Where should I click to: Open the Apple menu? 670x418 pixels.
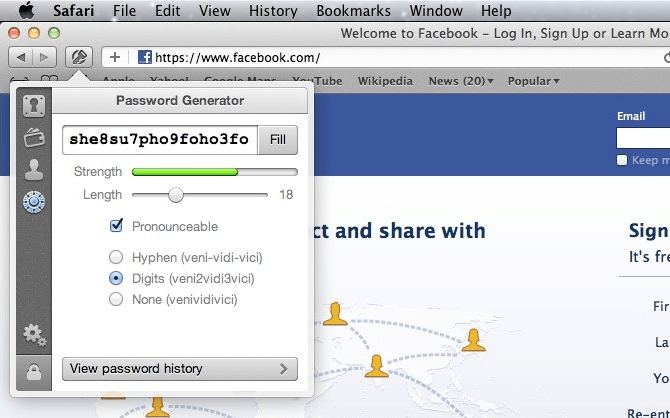(26, 10)
